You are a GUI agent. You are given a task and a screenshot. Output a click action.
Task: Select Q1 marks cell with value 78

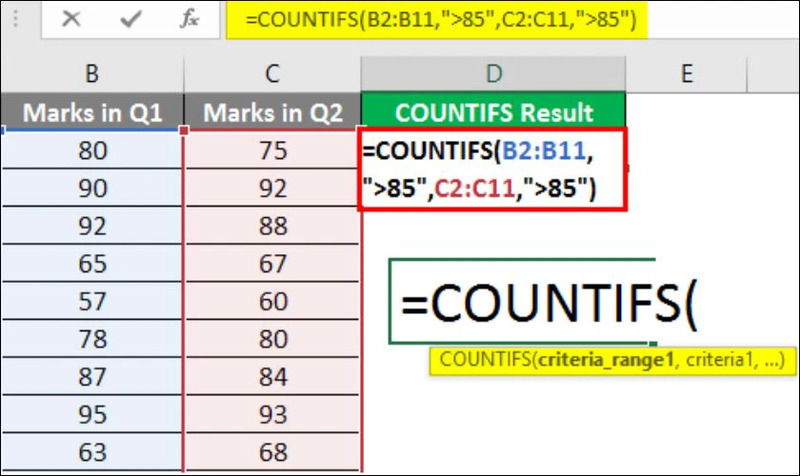click(92, 339)
